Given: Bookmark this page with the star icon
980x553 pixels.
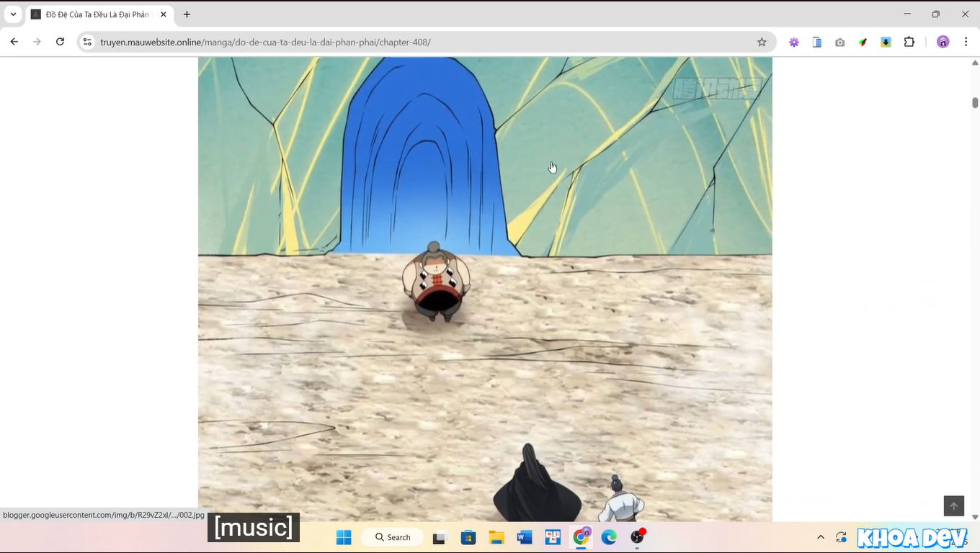Looking at the screenshot, I should point(762,42).
